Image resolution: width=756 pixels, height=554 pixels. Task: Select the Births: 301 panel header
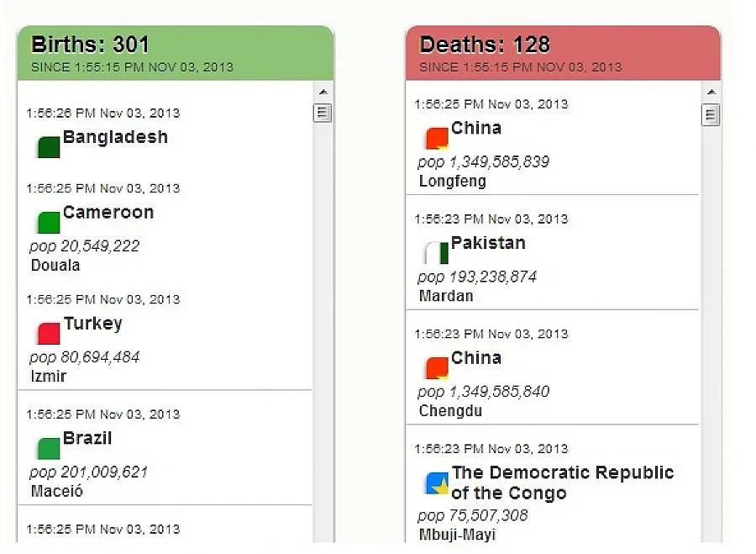pyautogui.click(x=175, y=52)
